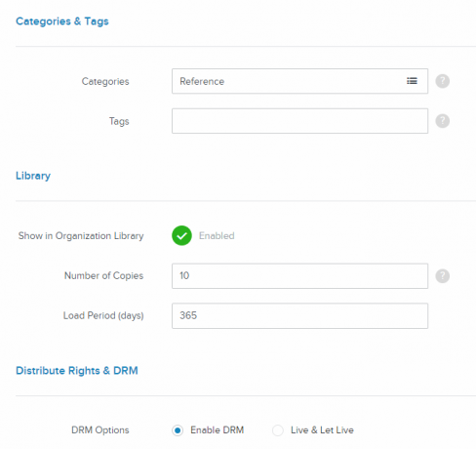Click the help icon beside Number of Copies
The width and height of the screenshot is (476, 449).
pos(442,276)
